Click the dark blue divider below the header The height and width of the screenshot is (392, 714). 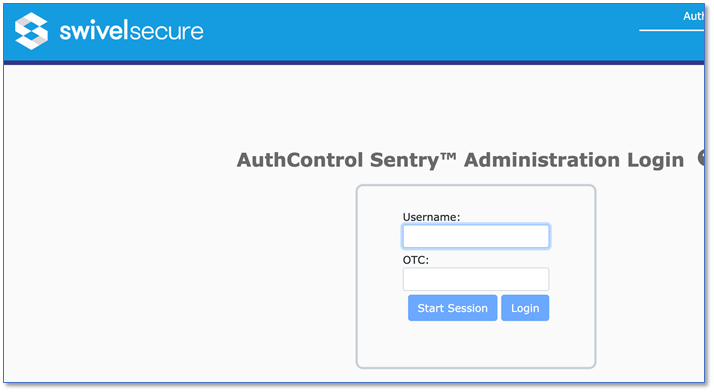pyautogui.click(x=354, y=62)
